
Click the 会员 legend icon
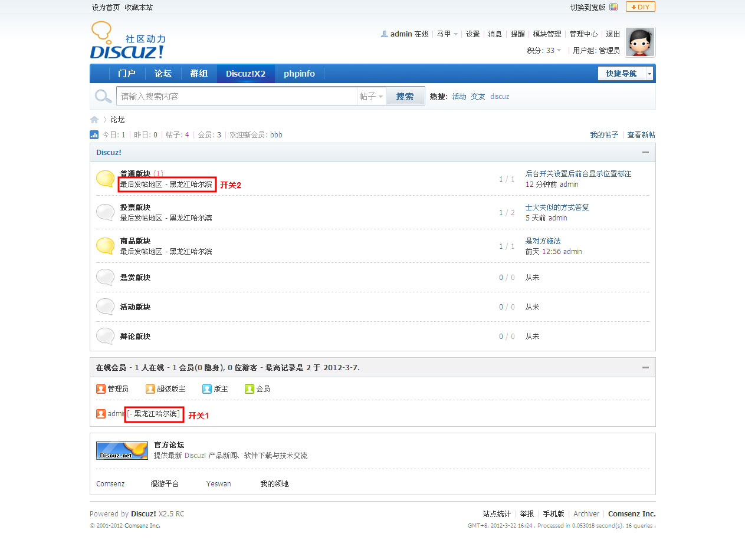point(250,389)
